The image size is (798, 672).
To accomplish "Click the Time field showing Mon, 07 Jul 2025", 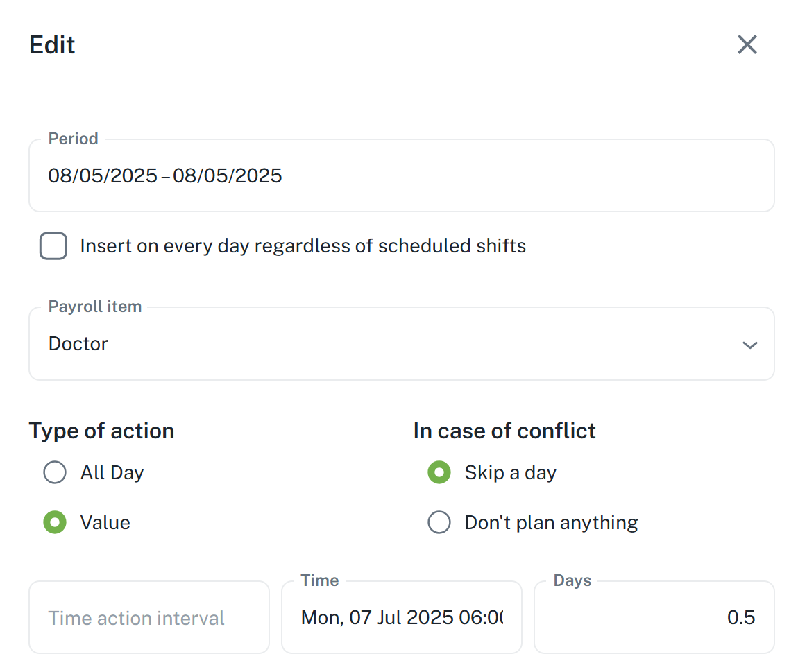I will pos(401,618).
